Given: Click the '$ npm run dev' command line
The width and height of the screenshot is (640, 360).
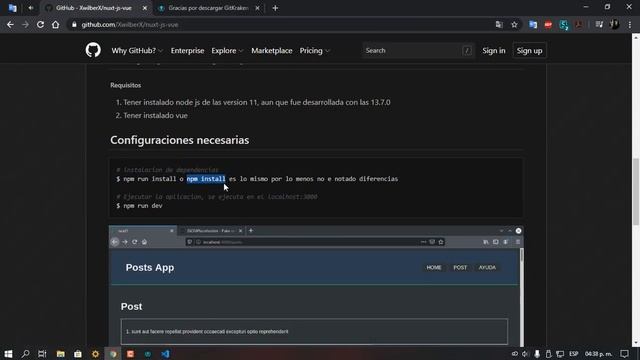Looking at the screenshot, I should [139, 206].
